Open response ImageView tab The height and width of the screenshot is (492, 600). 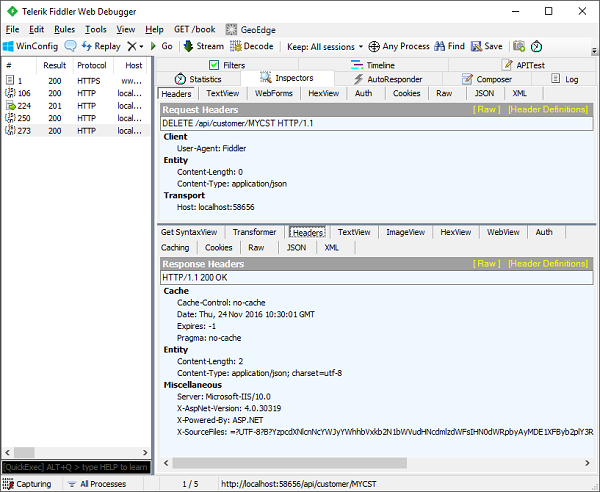[x=405, y=232]
